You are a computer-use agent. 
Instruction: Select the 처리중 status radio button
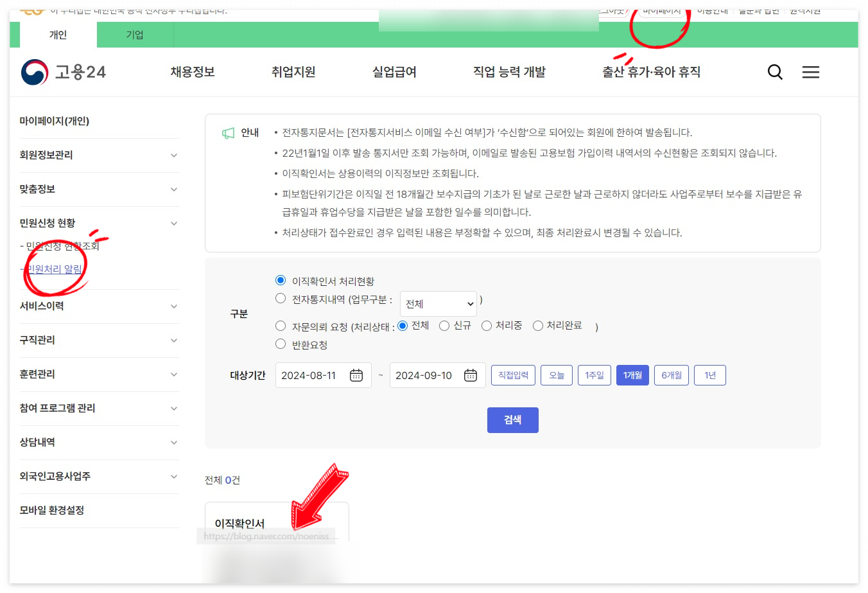(x=487, y=326)
